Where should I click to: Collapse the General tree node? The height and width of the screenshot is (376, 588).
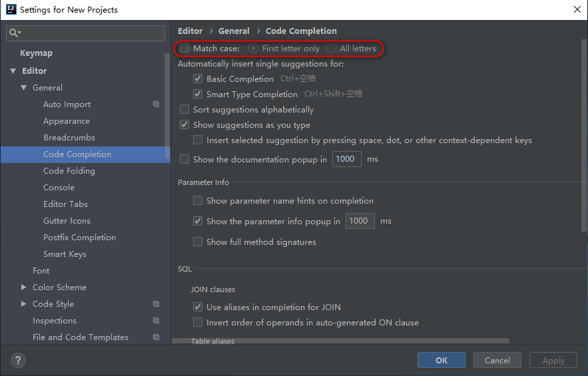tap(23, 88)
